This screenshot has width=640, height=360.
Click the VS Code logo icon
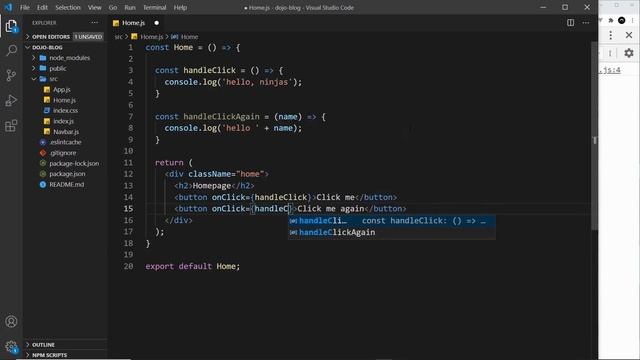[8, 7]
